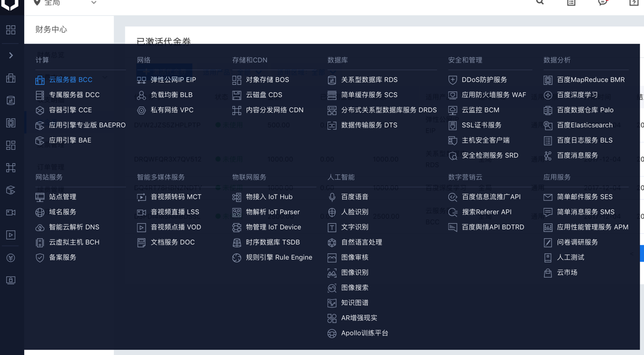Image resolution: width=644 pixels, height=355 pixels.
Task: Open 应用引擎 BAE
Action: (x=70, y=140)
